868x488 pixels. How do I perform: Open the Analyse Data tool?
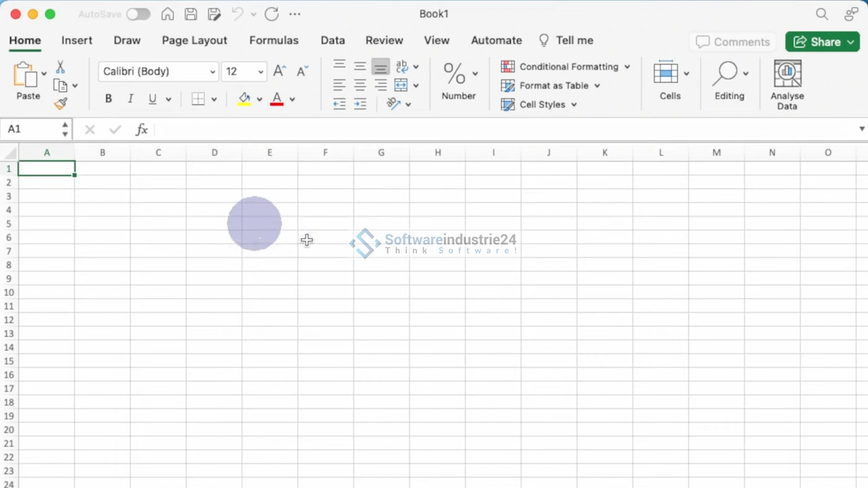coord(787,85)
